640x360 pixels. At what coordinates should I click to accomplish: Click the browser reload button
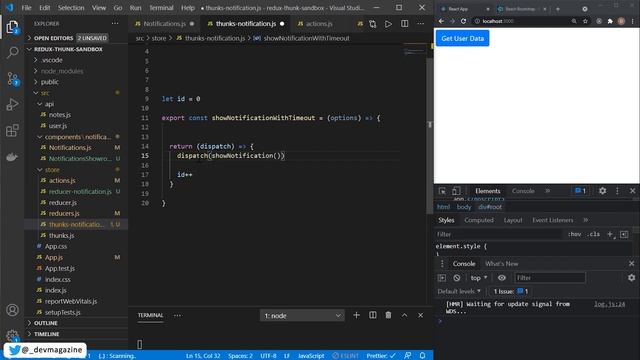[x=463, y=21]
